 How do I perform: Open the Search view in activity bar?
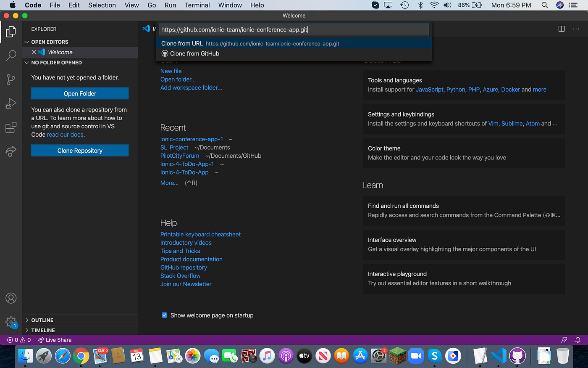(x=11, y=55)
